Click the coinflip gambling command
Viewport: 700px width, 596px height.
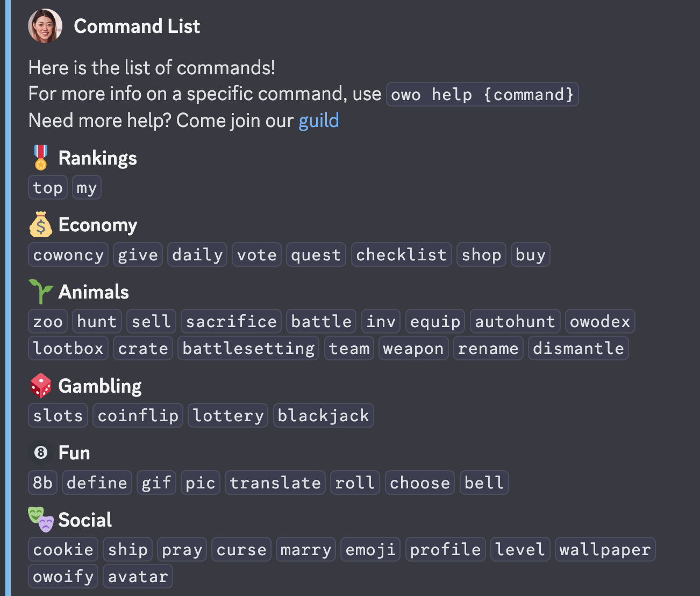[x=138, y=415]
